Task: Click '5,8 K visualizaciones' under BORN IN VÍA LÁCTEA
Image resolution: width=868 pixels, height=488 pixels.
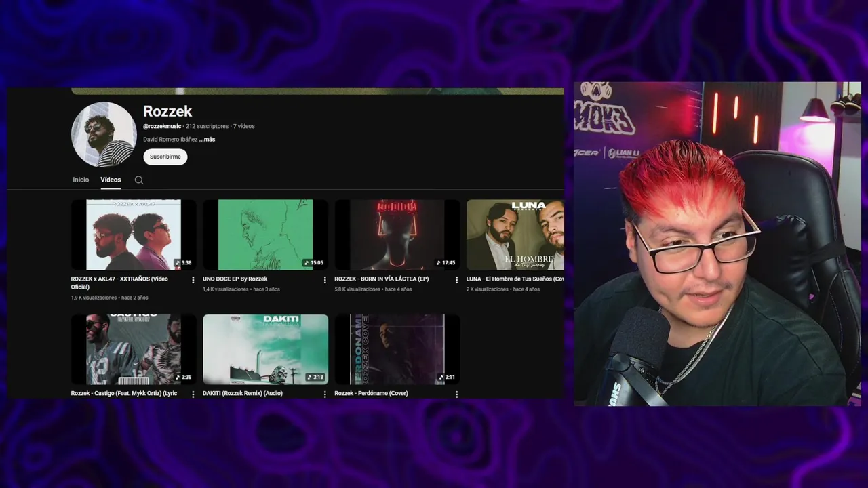Action: tap(357, 289)
